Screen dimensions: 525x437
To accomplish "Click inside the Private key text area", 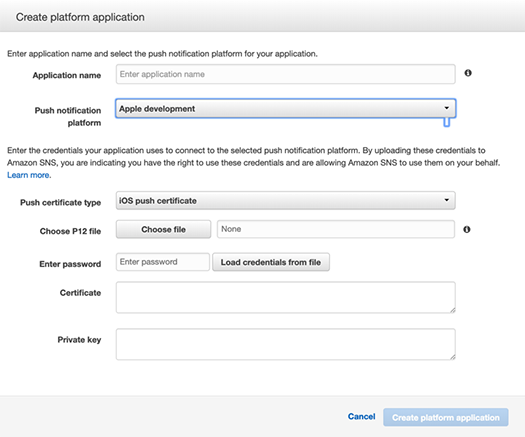I will (285, 344).
